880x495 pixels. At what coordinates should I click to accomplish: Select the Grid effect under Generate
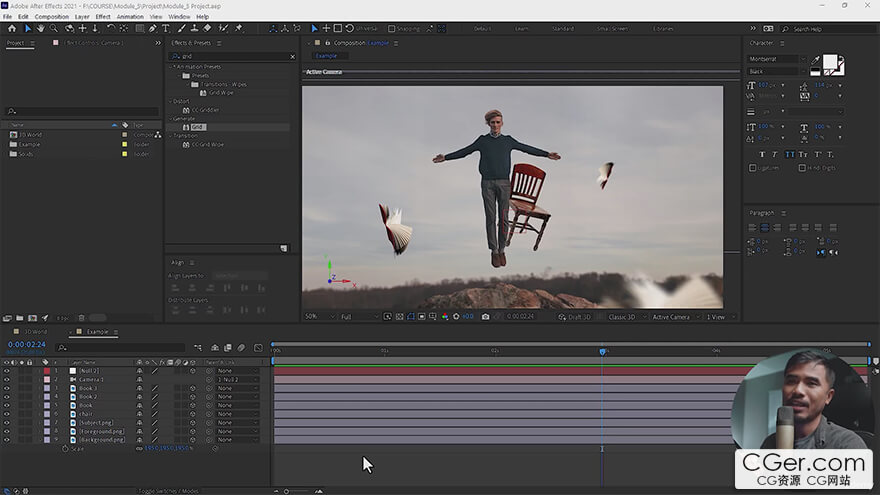pos(197,127)
